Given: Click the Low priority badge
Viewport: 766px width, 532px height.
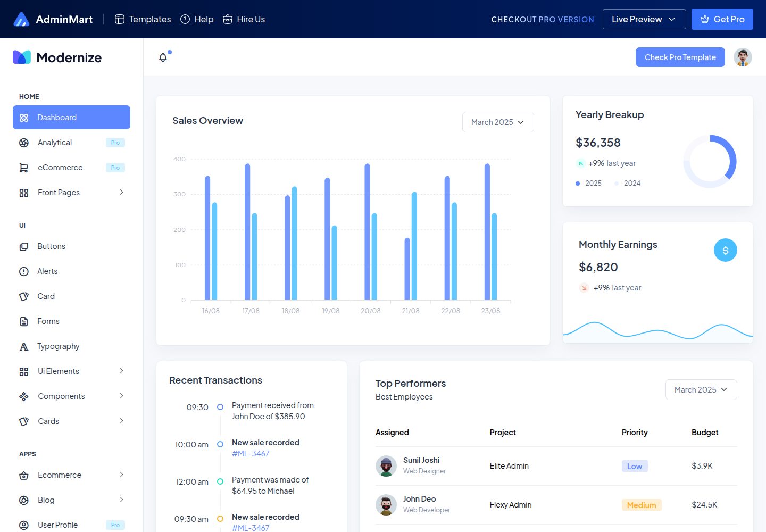Looking at the screenshot, I should point(635,466).
